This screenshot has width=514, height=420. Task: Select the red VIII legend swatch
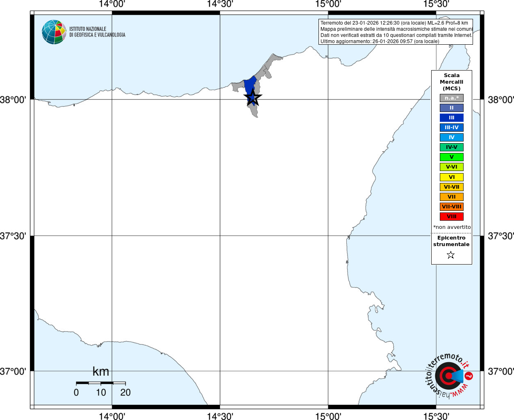452,217
